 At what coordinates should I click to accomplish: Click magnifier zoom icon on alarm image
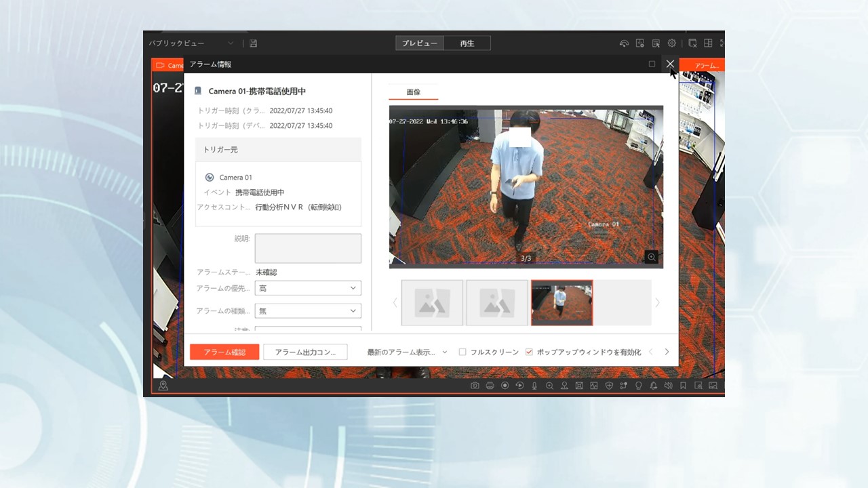651,257
